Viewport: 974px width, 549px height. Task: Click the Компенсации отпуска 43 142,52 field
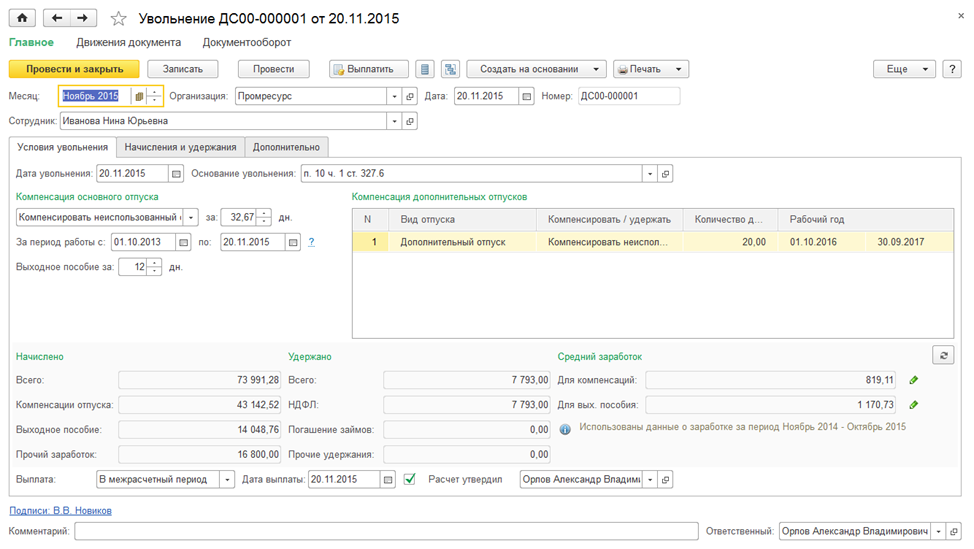[199, 405]
